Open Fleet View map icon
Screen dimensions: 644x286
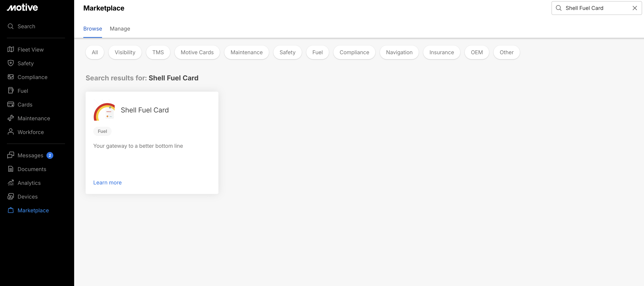coord(11,49)
